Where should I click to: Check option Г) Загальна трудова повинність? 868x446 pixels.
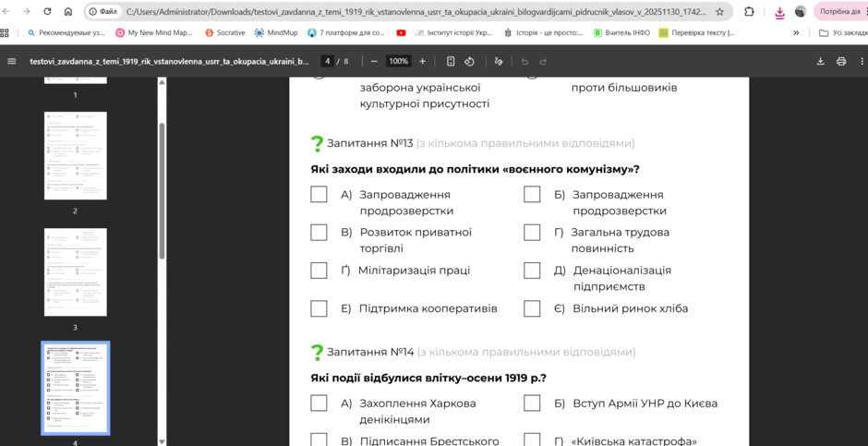(x=532, y=233)
